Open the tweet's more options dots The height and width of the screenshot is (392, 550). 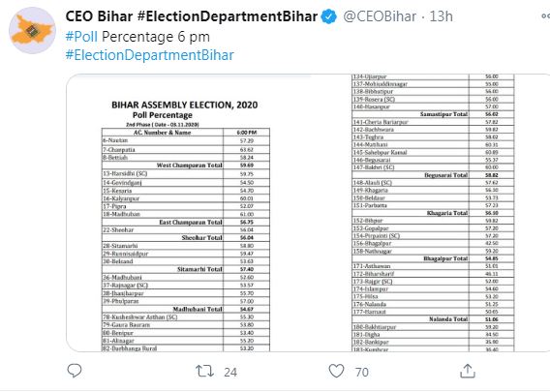click(545, 15)
